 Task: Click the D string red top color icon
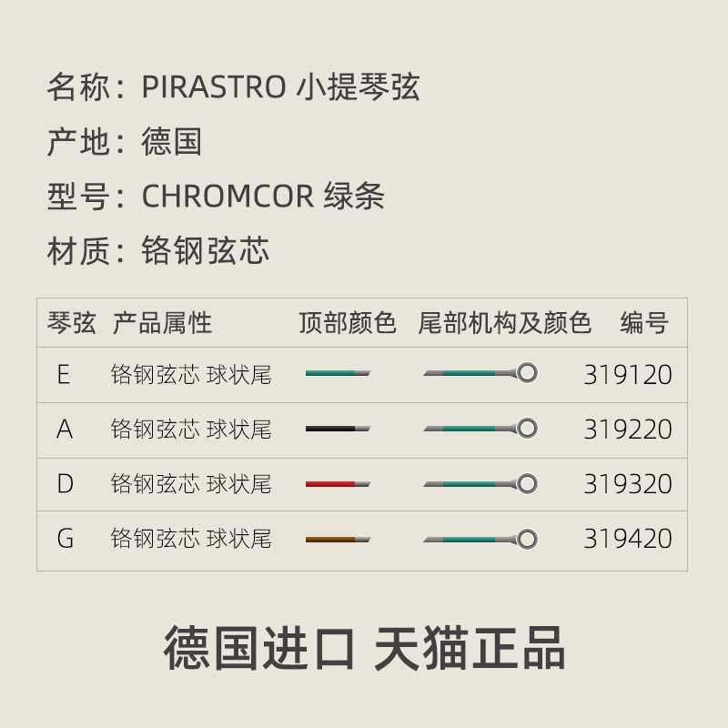338,484
